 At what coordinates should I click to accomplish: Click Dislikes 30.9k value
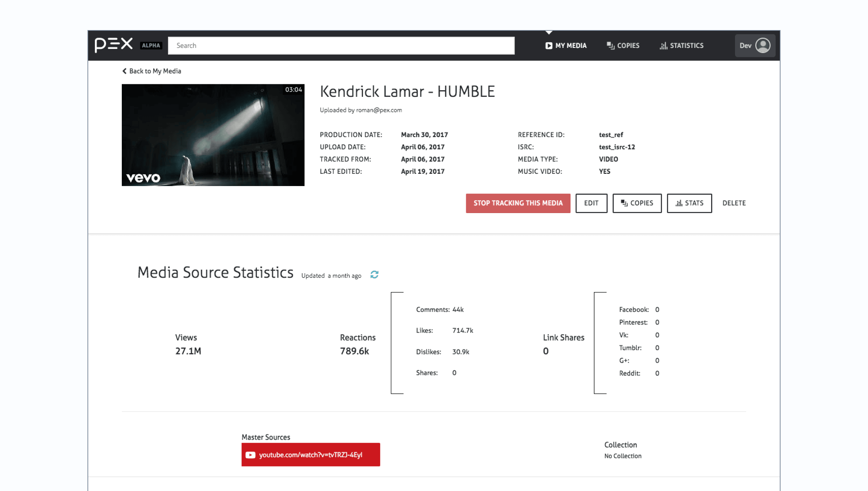point(461,352)
